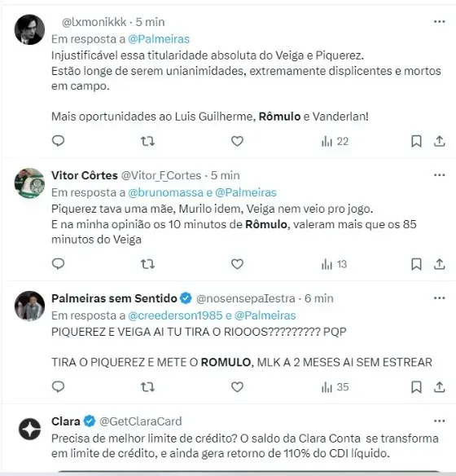Viewport: 456px width, 476px height.
Task: Retweet the Vitor Côrtes post
Action: tap(147, 264)
